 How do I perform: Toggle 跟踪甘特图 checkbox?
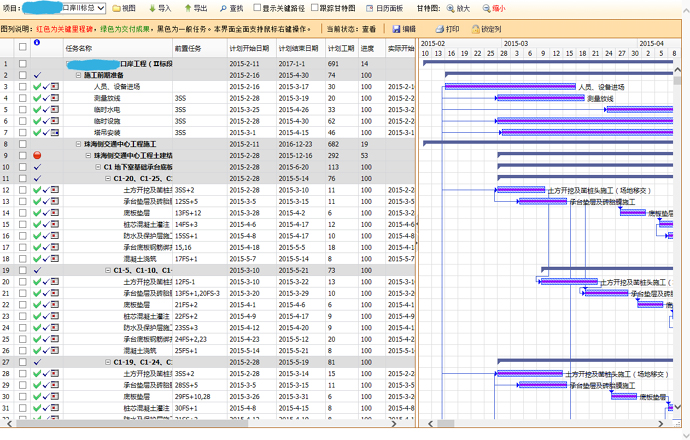point(316,8)
